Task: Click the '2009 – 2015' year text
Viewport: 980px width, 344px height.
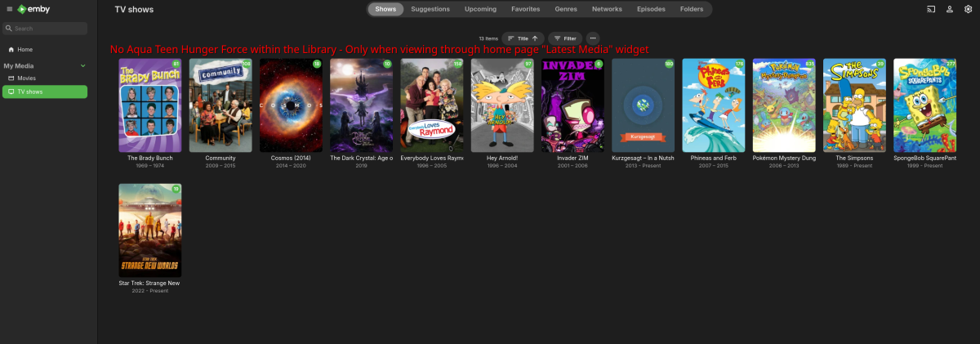Action: (x=220, y=165)
